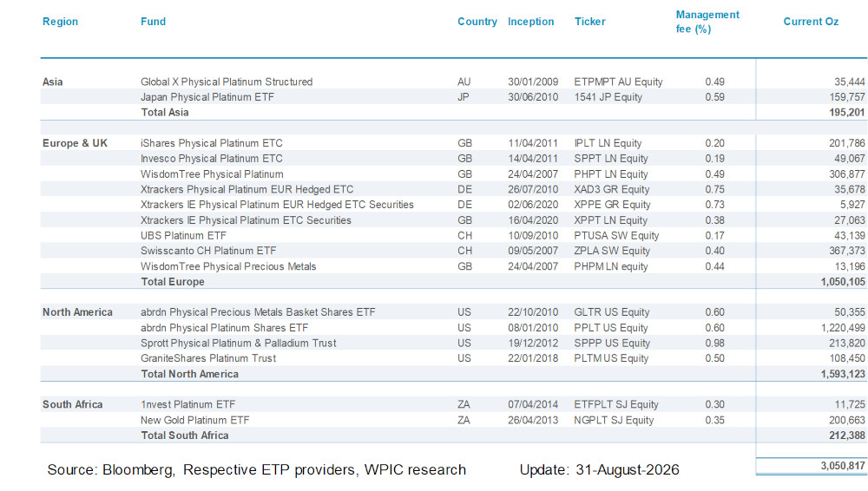
Task: Click the grand total 3,050,817 value
Action: pos(843,466)
